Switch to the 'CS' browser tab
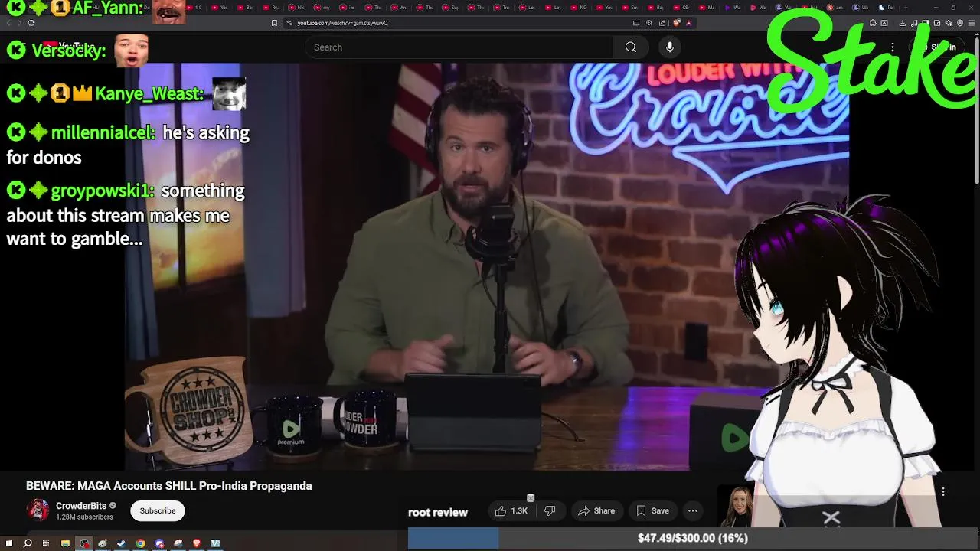 (680, 8)
